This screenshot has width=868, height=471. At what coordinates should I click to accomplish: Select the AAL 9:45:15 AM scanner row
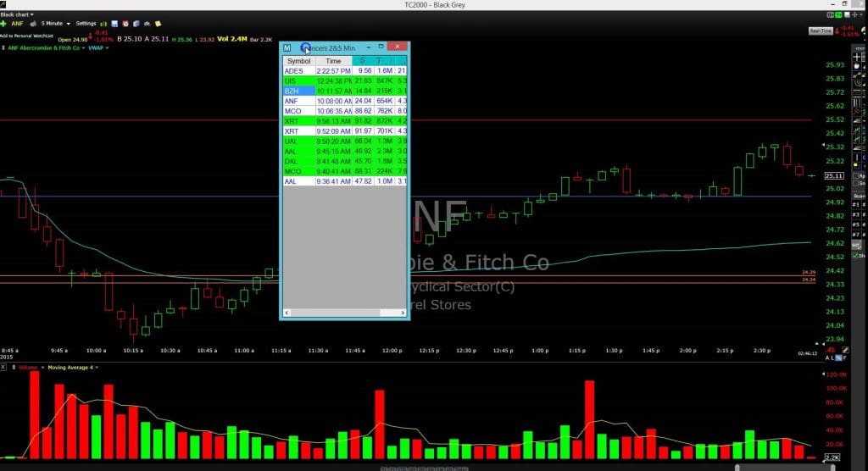345,151
